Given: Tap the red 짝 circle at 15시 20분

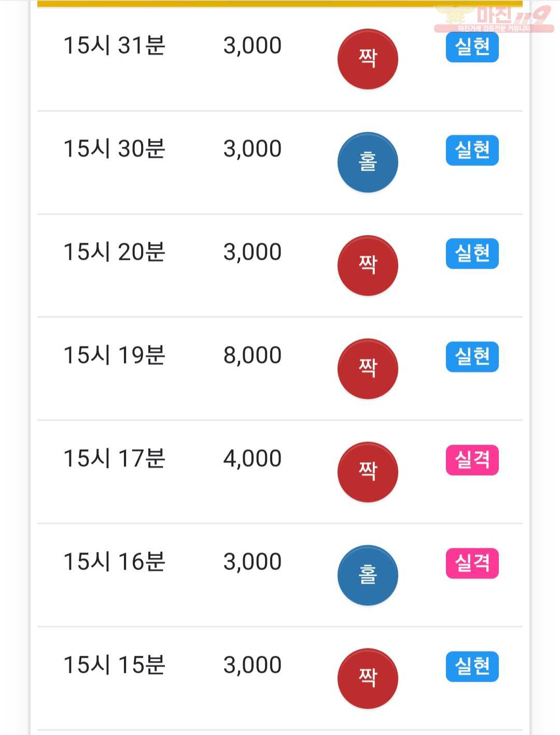Looking at the screenshot, I should [368, 265].
